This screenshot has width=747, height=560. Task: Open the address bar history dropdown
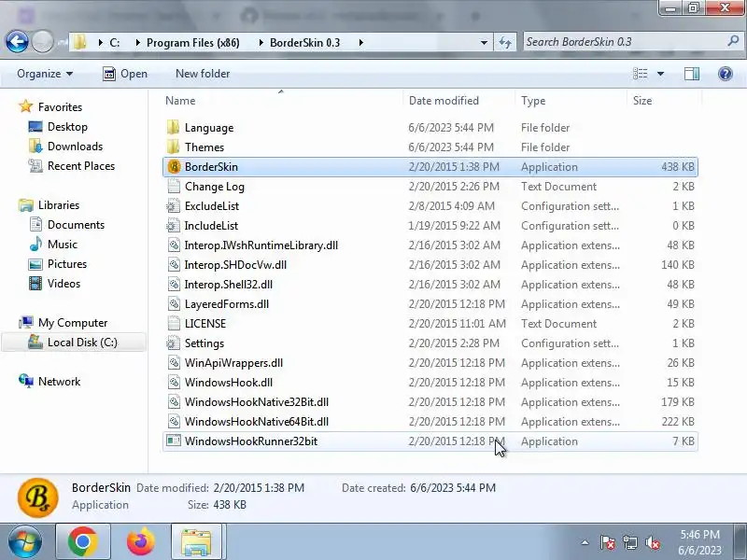pyautogui.click(x=484, y=42)
